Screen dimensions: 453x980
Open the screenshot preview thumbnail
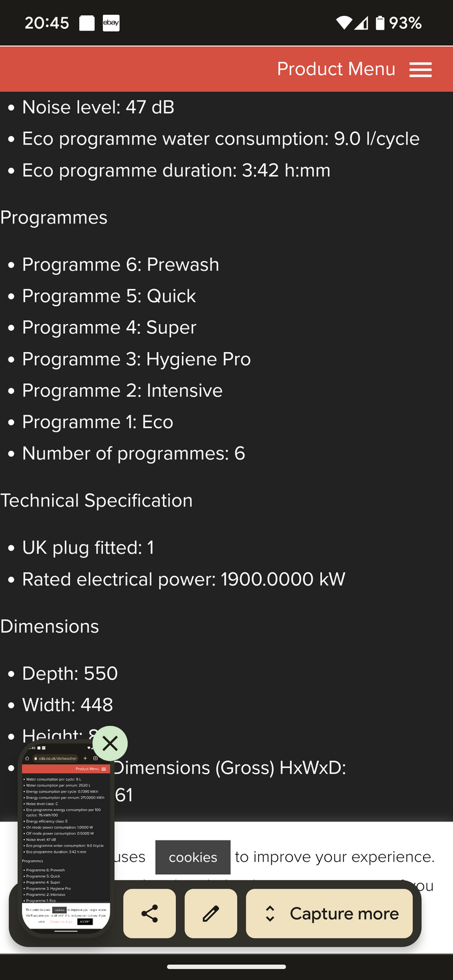point(66,839)
